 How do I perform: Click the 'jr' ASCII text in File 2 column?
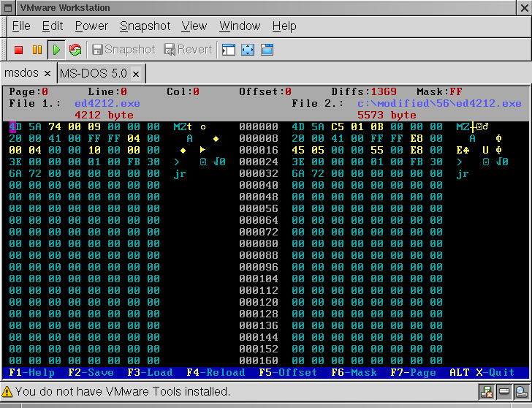[x=463, y=173]
